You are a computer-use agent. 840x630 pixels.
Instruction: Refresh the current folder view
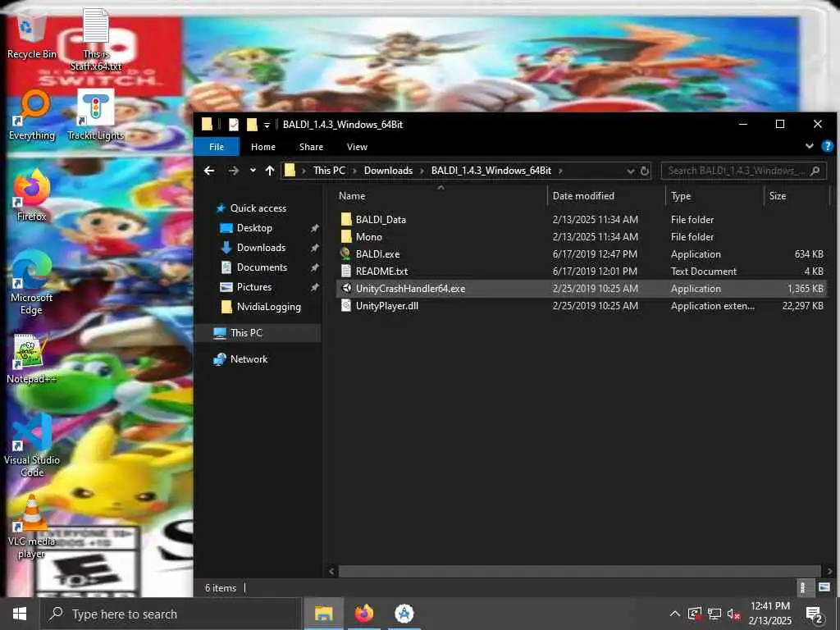pos(645,171)
